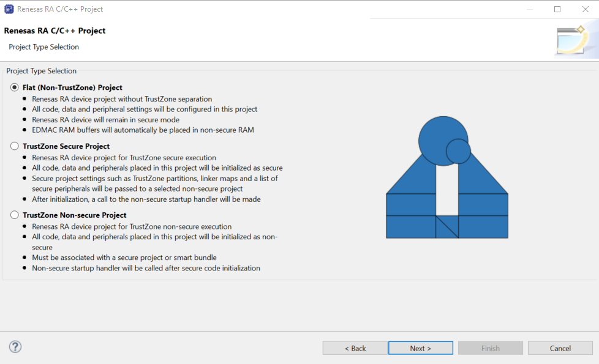
Task: Pick the TrustZone Non-secure Project radio button
Action: (x=15, y=215)
